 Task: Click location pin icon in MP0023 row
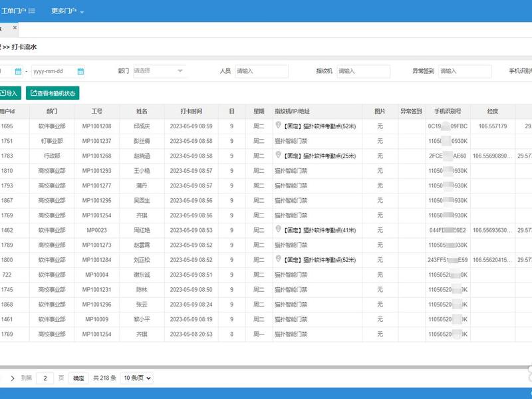point(278,229)
